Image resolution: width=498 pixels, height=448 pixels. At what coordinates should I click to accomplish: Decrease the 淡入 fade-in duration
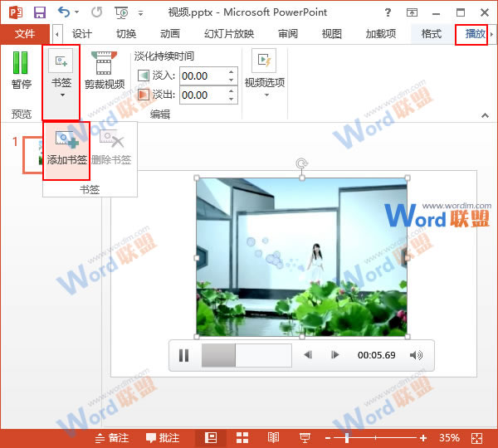[x=232, y=80]
